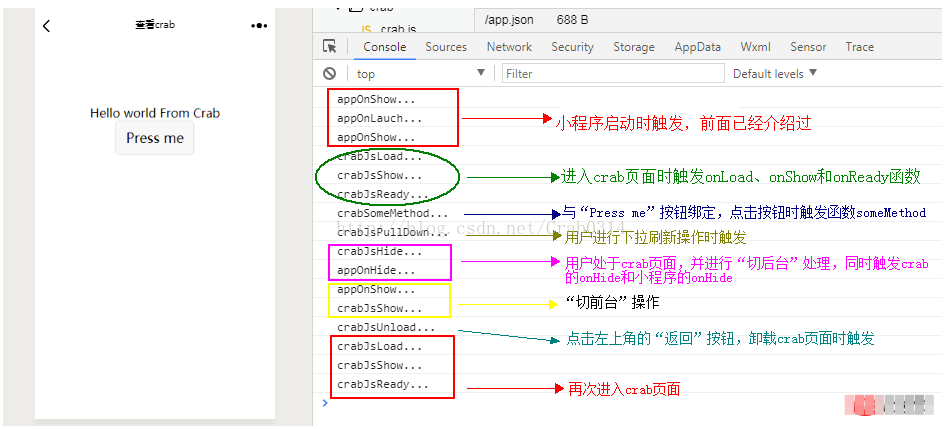Tap the Press me button

tap(155, 138)
